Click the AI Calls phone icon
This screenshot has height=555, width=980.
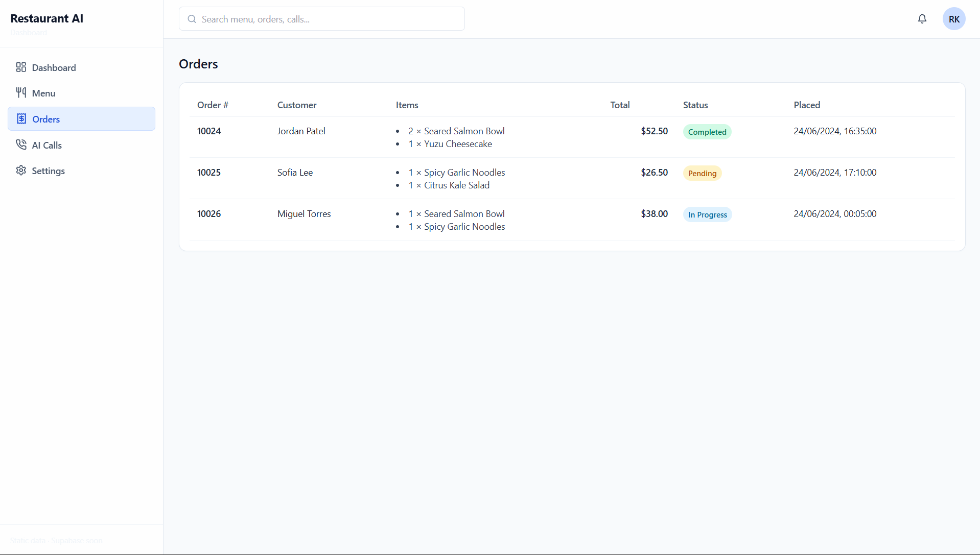(21, 144)
